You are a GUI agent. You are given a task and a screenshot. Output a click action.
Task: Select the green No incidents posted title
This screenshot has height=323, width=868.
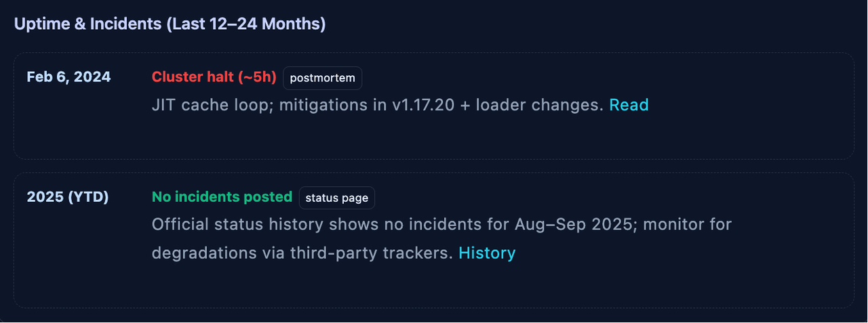222,197
